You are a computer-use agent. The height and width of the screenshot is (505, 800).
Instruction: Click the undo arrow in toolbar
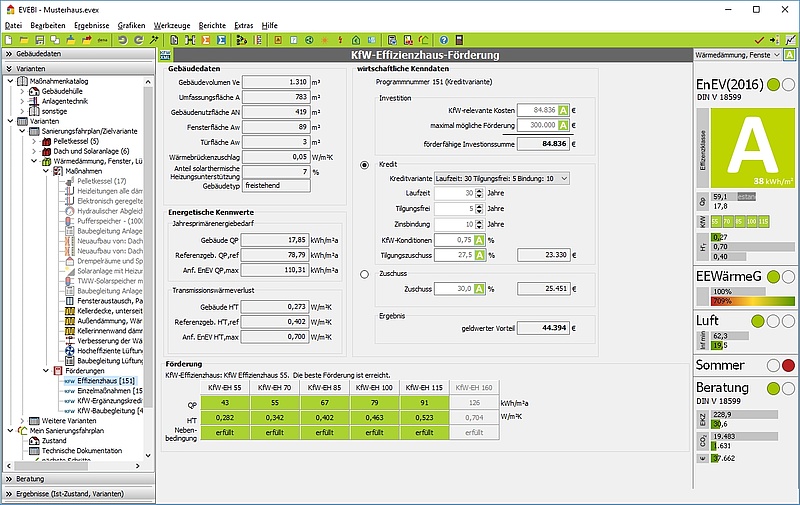pos(122,39)
